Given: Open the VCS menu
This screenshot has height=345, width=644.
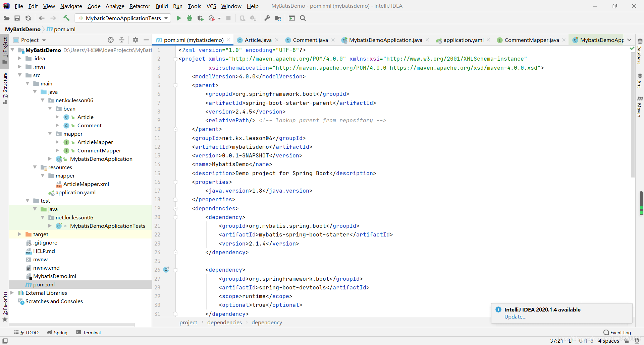Looking at the screenshot, I should pyautogui.click(x=211, y=6).
